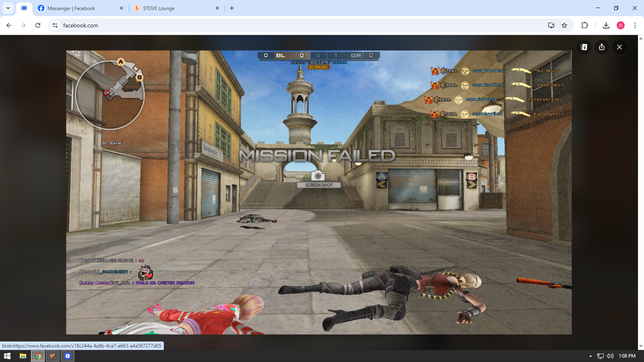Open the 1:08 PM clock
The width and height of the screenshot is (644, 362).
tap(627, 356)
